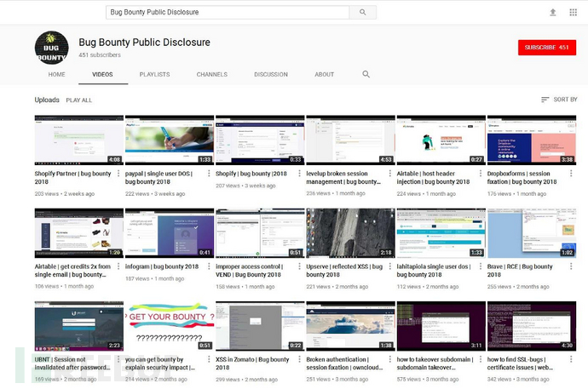The height and width of the screenshot is (389, 588).
Task: Click the 451 subscribers text
Action: (x=100, y=55)
